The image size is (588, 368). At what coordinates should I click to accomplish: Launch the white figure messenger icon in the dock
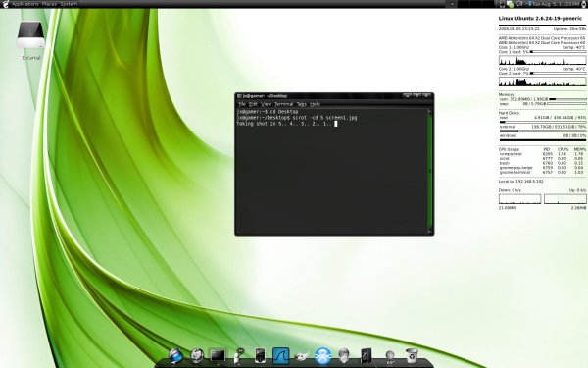[x=238, y=355]
